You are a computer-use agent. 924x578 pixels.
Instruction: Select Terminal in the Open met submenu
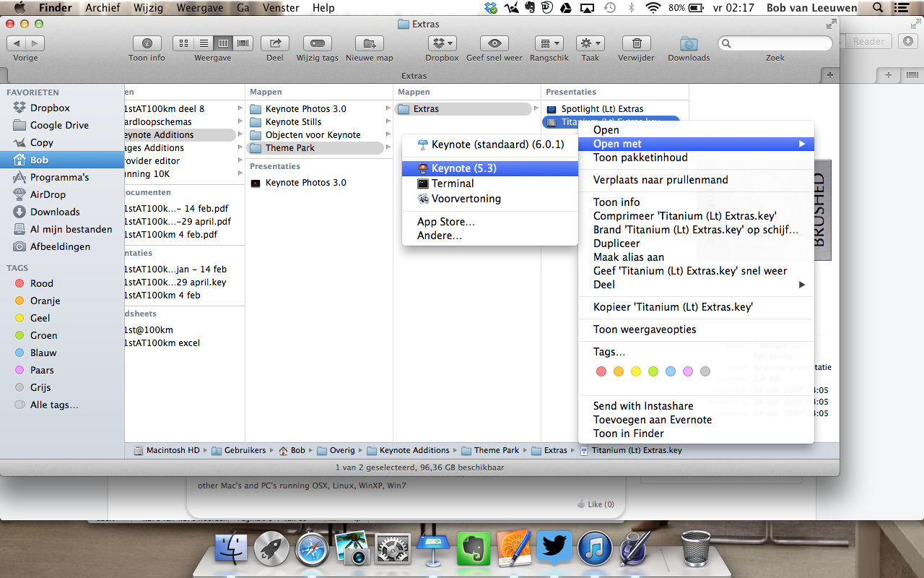pyautogui.click(x=490, y=184)
